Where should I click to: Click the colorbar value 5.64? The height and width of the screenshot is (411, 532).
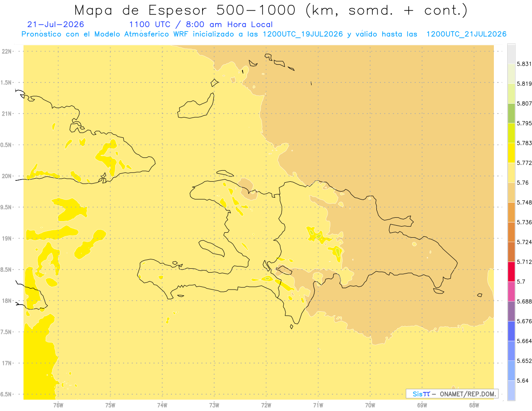point(522,380)
